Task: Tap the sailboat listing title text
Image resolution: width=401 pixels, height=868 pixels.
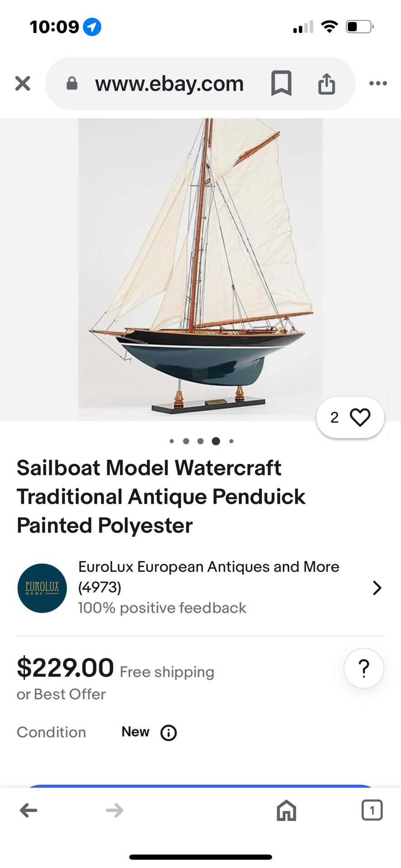Action: [x=161, y=496]
